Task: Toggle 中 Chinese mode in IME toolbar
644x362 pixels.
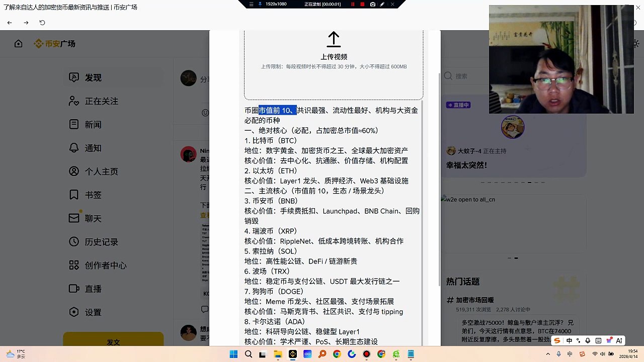Action: pyautogui.click(x=569, y=340)
